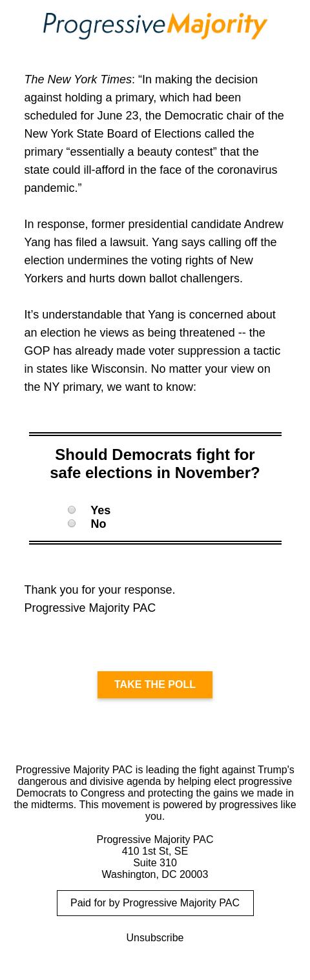Click the orange TAKE THE POLL button

pyautogui.click(x=155, y=685)
